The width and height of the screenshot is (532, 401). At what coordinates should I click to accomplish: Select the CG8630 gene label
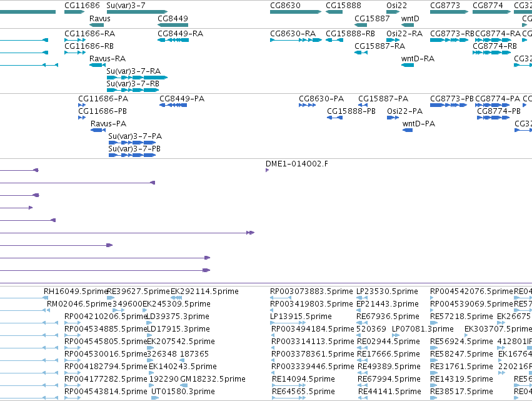[285, 6]
